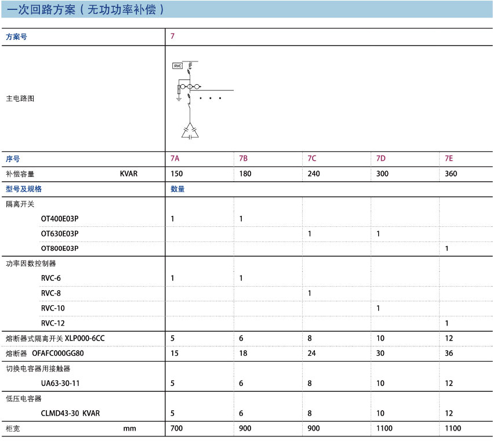
Task: Select the 数量 heading
Action: click(x=177, y=189)
